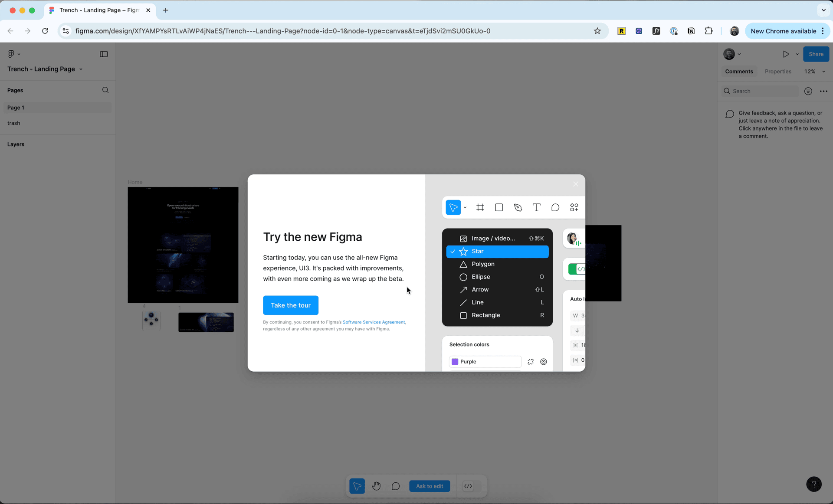Expand present options chevron
The image size is (833, 504).
(x=797, y=54)
